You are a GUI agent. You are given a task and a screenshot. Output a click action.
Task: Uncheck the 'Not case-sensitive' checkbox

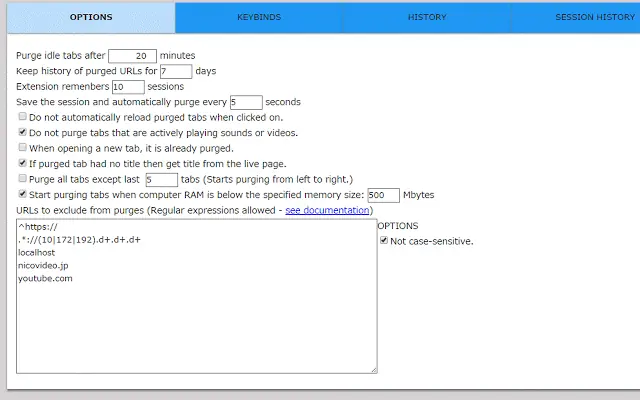tap(384, 240)
